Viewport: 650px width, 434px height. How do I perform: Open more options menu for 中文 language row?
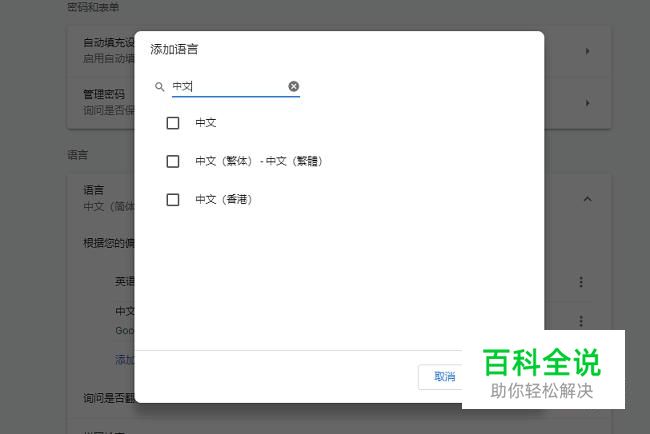pyautogui.click(x=581, y=321)
